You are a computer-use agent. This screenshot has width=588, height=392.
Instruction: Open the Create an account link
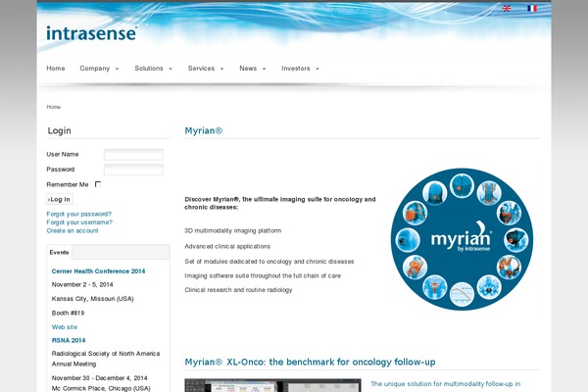(x=73, y=230)
